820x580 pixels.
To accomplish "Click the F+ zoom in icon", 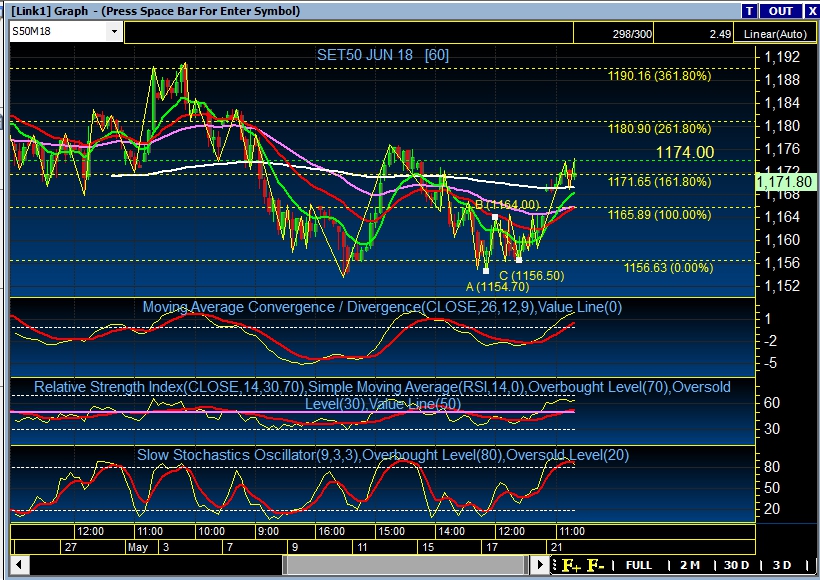I will coord(571,565).
